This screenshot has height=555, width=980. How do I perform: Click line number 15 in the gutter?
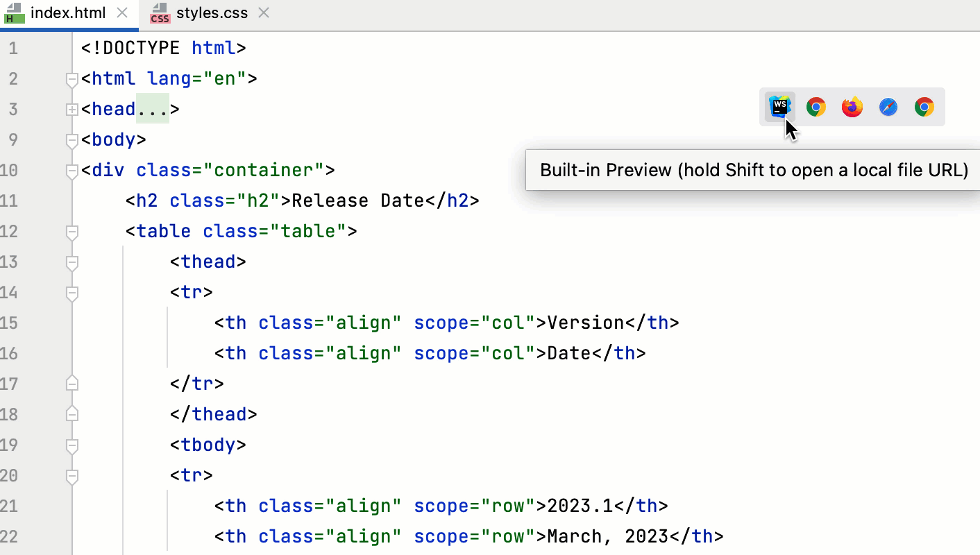tap(14, 323)
